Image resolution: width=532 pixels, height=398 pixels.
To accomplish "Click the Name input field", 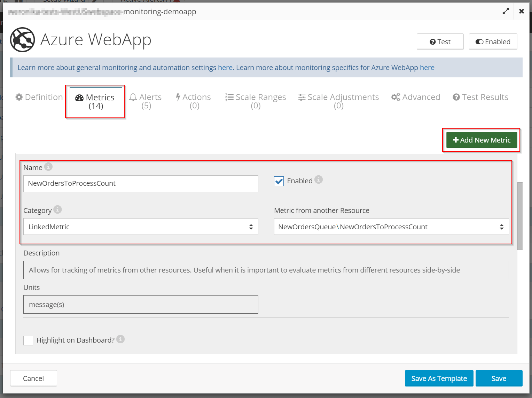I will coord(141,184).
